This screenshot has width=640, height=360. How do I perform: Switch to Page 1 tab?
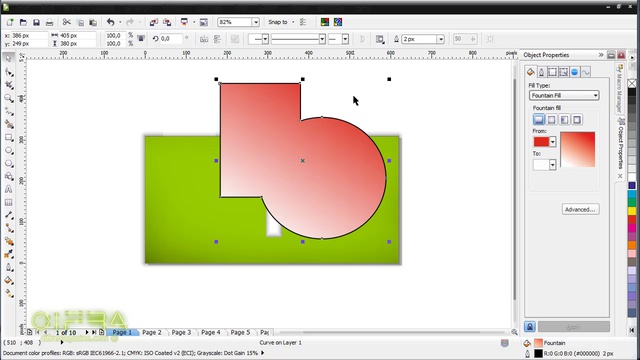tap(122, 332)
